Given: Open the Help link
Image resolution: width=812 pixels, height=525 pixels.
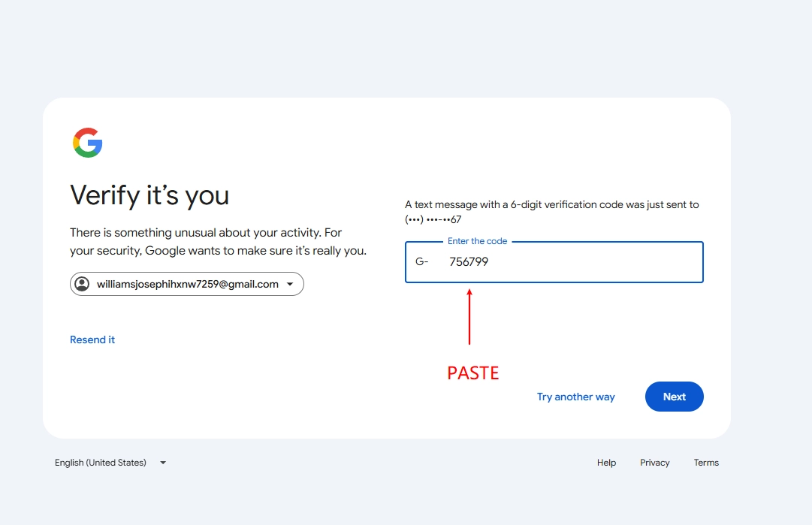Looking at the screenshot, I should [x=606, y=463].
